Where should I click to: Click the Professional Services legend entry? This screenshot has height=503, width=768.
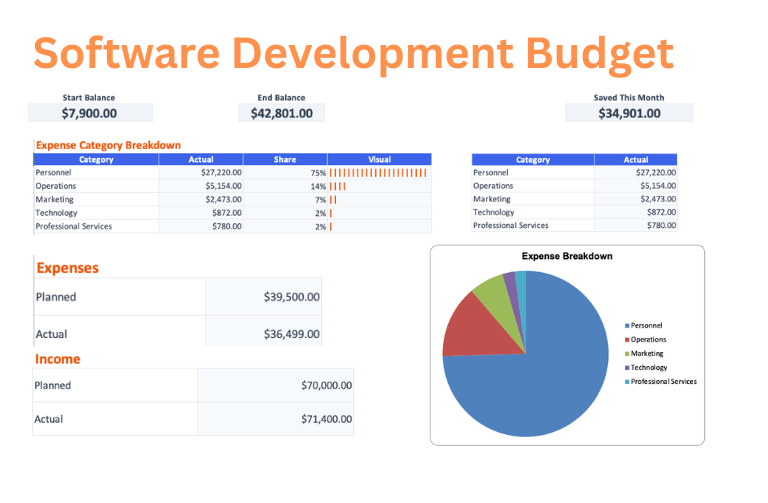(x=661, y=382)
